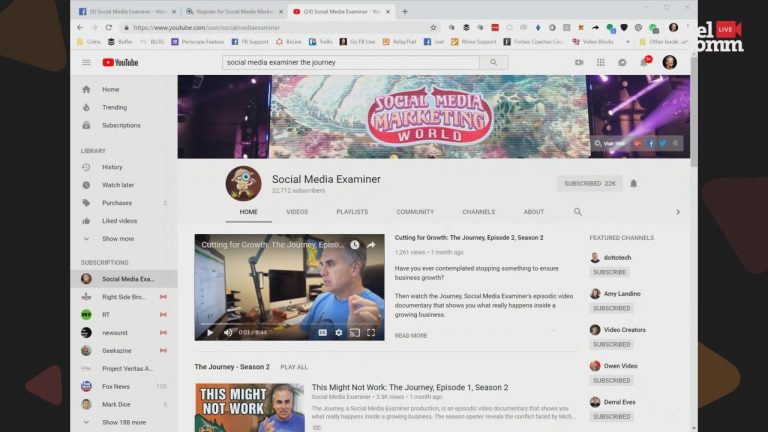Click the share arrow on video player
This screenshot has height=432, width=768.
371,244
